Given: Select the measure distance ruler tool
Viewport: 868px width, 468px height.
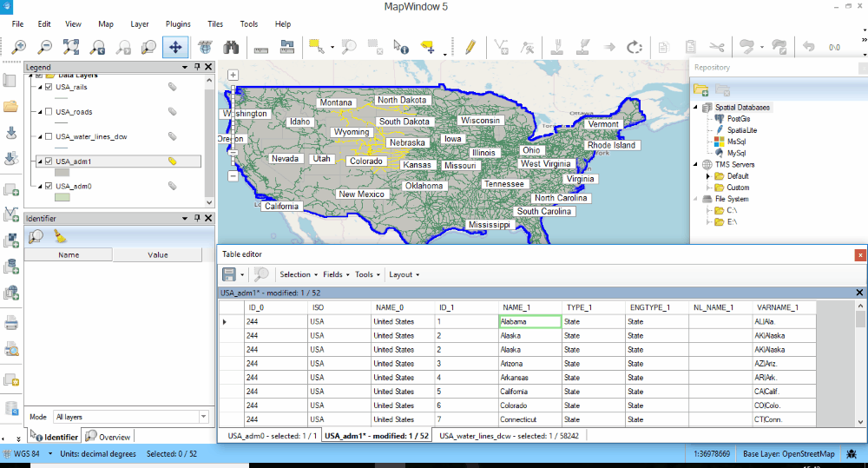Looking at the screenshot, I should pyautogui.click(x=261, y=49).
